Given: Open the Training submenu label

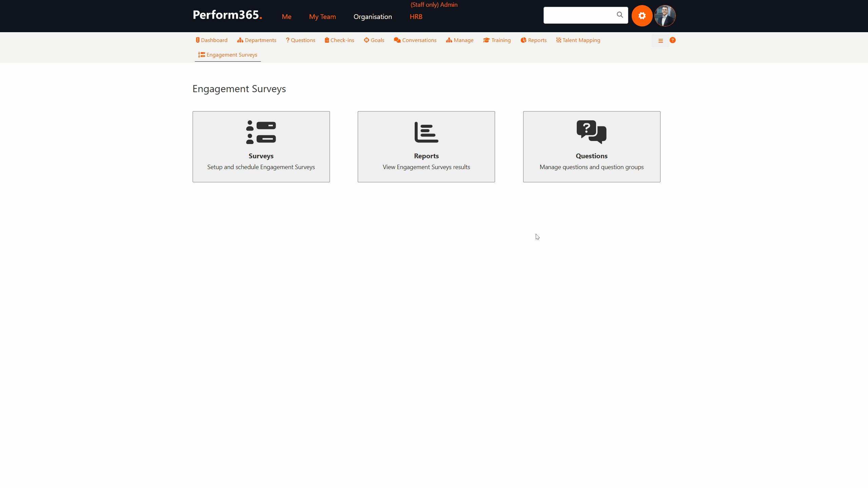Looking at the screenshot, I should [501, 40].
